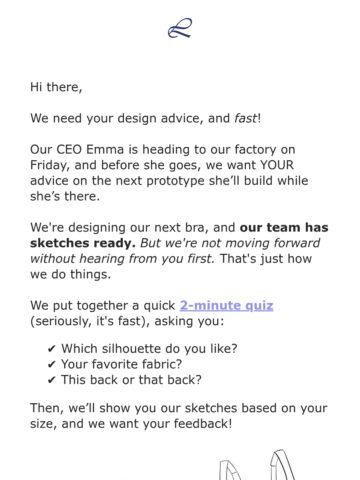Click the capitalized word 'YOUR'
The height and width of the screenshot is (480, 360).
tap(277, 165)
